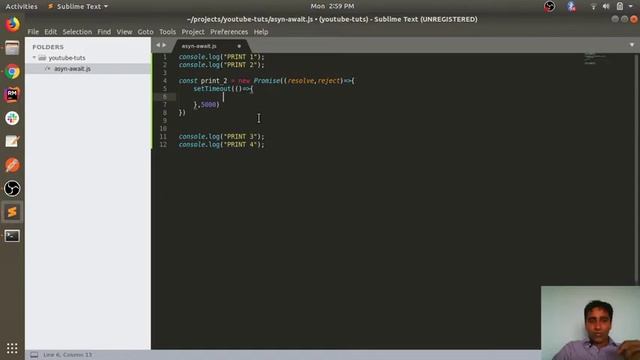
Task: Open battery indicator in top bar
Action: pyautogui.click(x=620, y=6)
